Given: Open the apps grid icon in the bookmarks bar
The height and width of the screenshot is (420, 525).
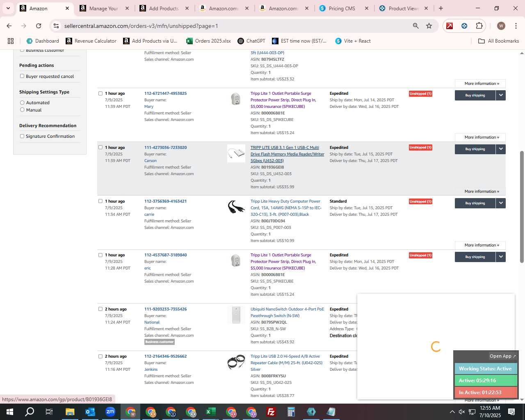Looking at the screenshot, I should click(x=11, y=41).
